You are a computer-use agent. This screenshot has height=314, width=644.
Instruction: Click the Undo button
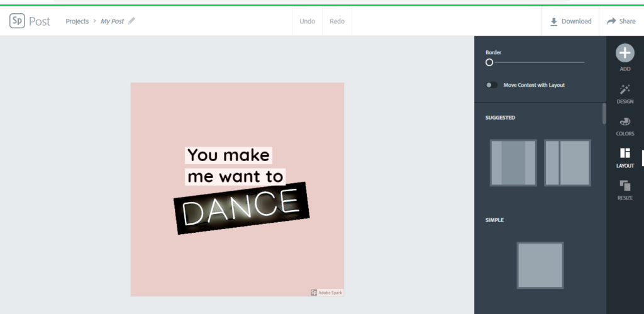point(307,21)
